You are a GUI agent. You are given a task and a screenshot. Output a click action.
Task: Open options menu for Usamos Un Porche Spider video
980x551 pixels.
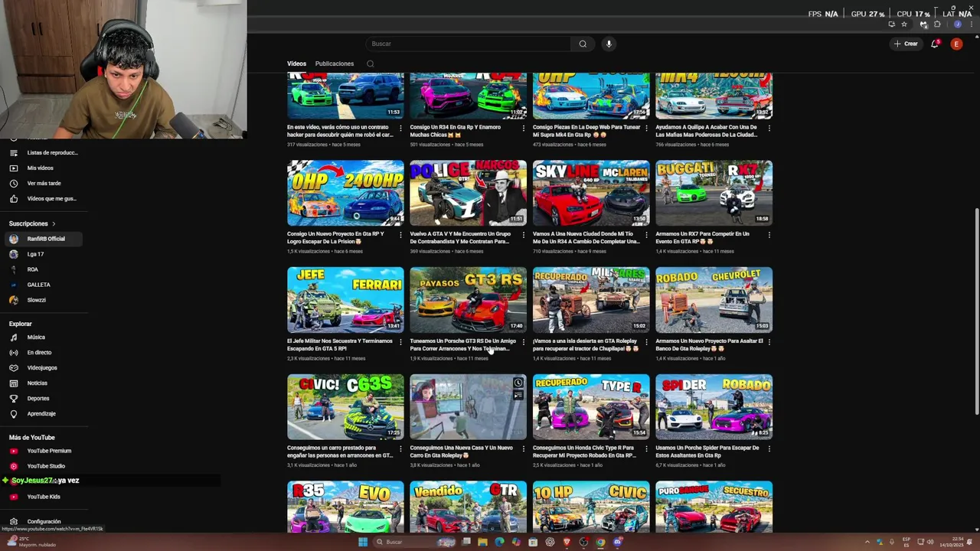click(769, 448)
